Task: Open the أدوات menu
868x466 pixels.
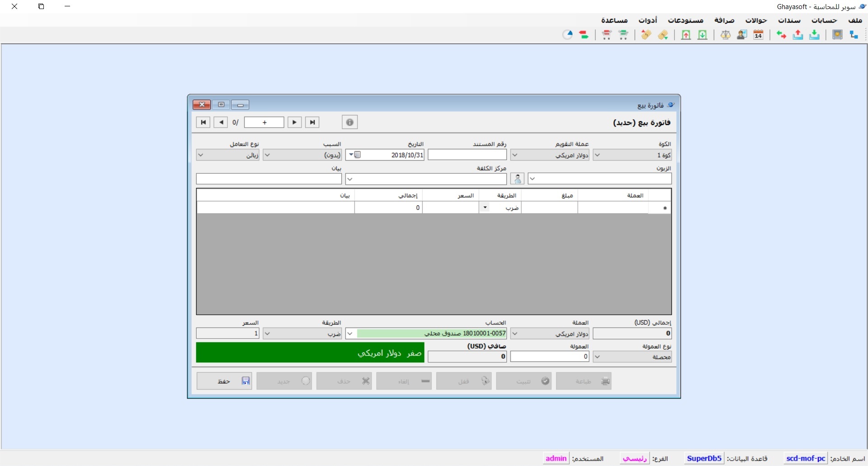Action: [648, 20]
